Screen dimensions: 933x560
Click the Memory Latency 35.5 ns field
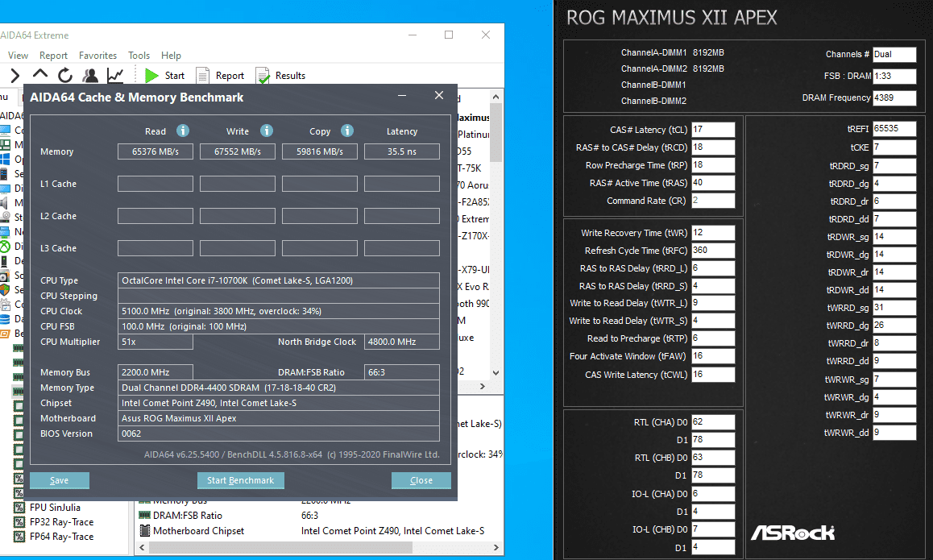point(402,151)
